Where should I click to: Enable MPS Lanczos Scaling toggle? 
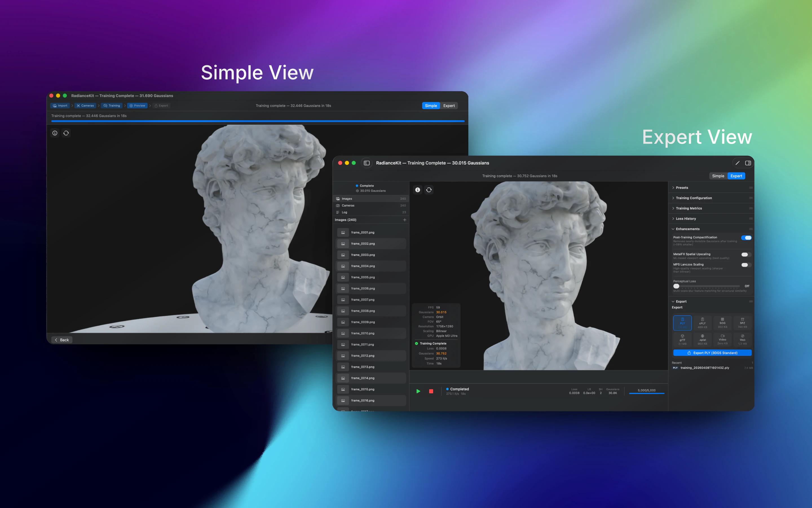tap(746, 265)
